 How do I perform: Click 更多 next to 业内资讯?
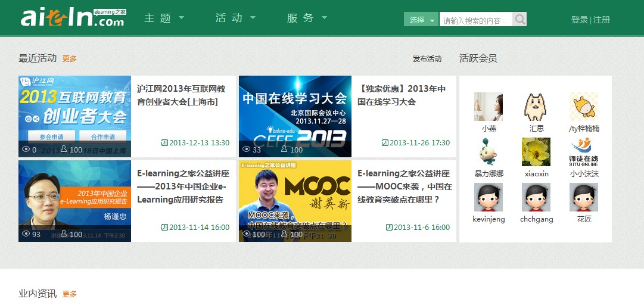point(70,294)
